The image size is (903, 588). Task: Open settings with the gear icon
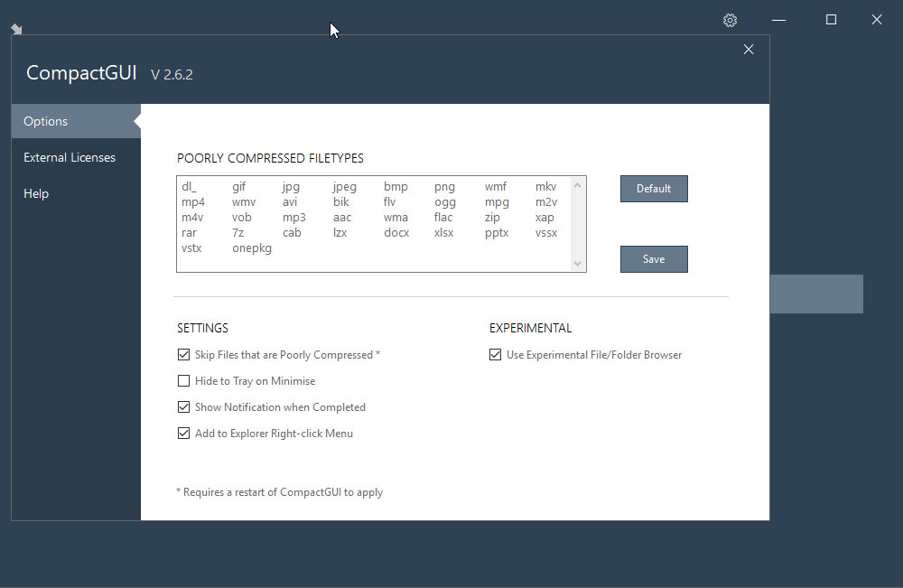[730, 20]
